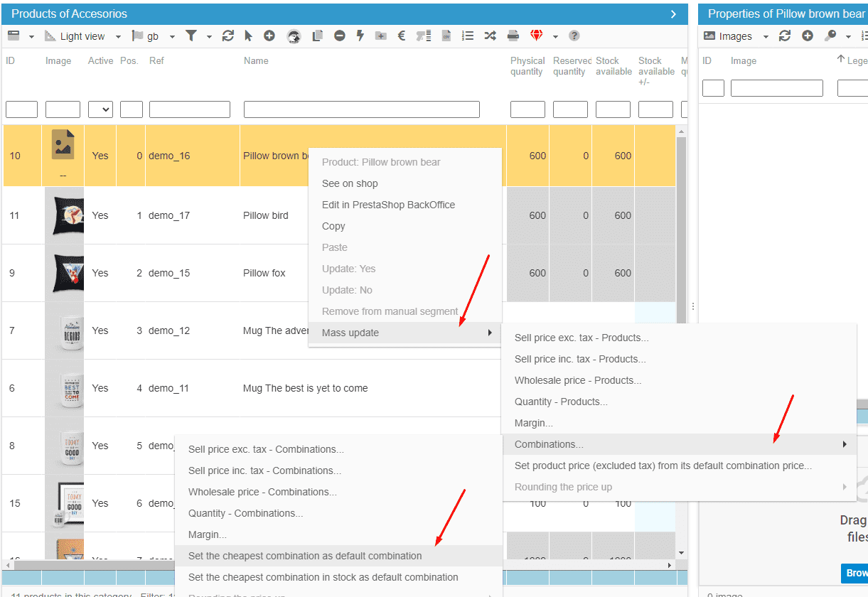Click the add icon in Properties panel
Image resolution: width=868 pixels, height=597 pixels.
(x=808, y=36)
